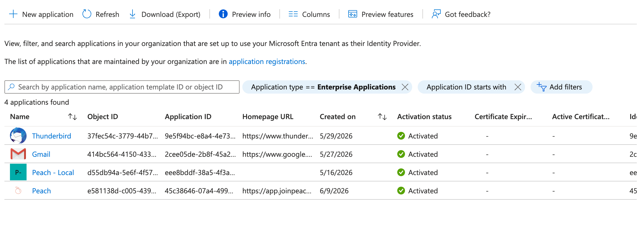Click the Object ID column header

[x=103, y=117]
